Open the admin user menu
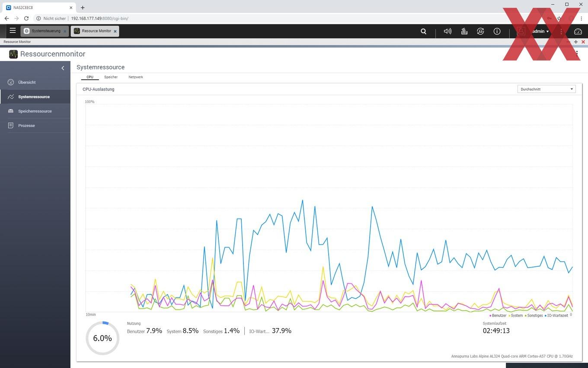The width and height of the screenshot is (588, 368). tap(540, 31)
